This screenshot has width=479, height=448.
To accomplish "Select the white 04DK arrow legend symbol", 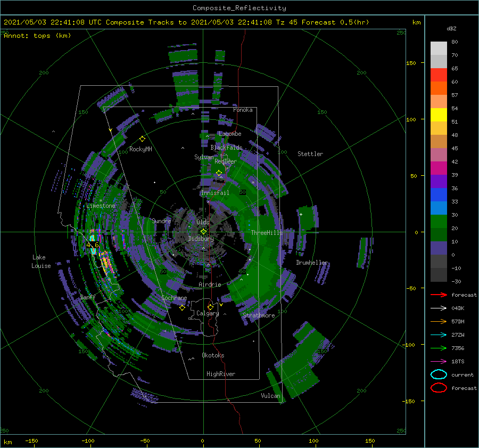I will (x=439, y=308).
